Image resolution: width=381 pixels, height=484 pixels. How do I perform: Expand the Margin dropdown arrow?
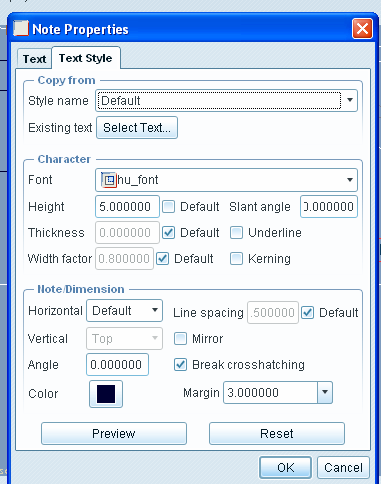click(x=325, y=393)
